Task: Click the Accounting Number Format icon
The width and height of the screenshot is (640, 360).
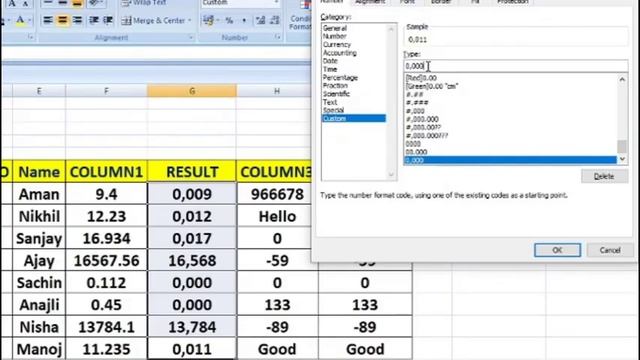Action: click(x=209, y=20)
